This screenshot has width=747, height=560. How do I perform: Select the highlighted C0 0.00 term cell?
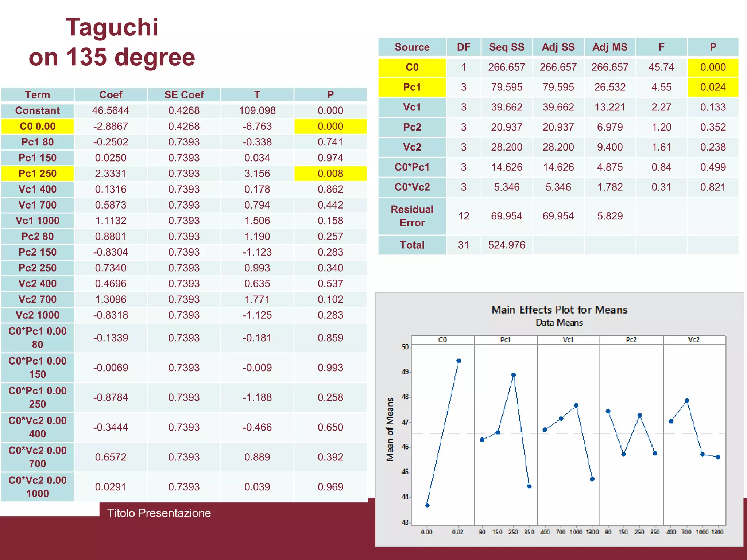click(38, 127)
